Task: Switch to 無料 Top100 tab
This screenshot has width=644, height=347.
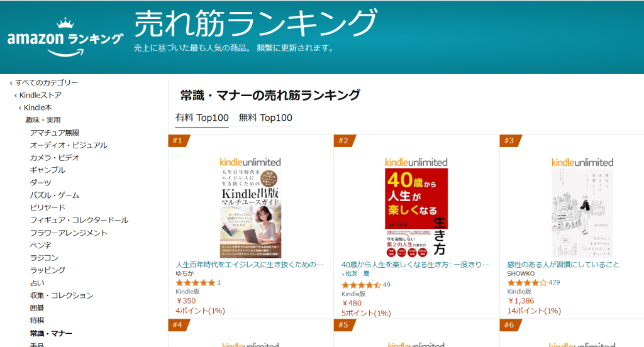Action: coord(265,118)
